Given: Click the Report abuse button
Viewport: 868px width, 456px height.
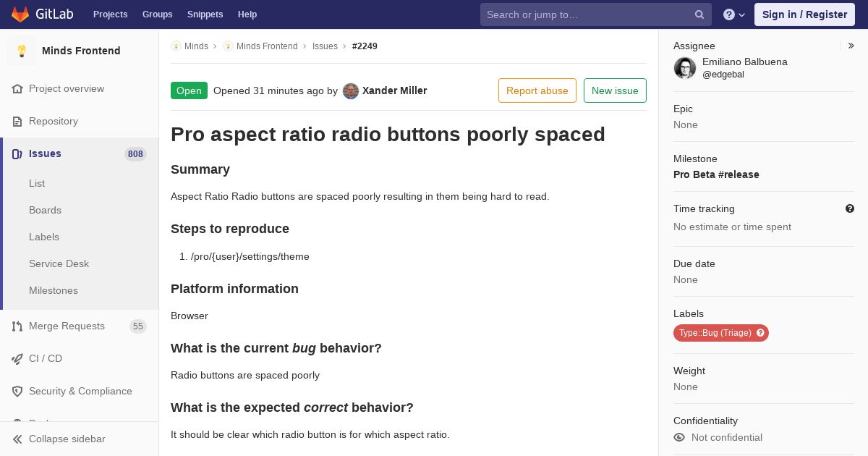Looking at the screenshot, I should tap(537, 90).
